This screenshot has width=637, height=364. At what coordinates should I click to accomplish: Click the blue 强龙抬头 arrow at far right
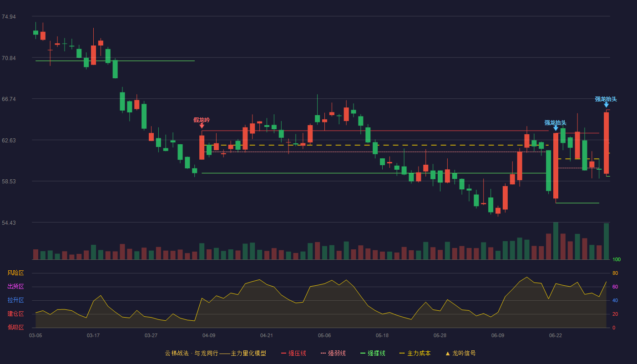[x=606, y=105]
